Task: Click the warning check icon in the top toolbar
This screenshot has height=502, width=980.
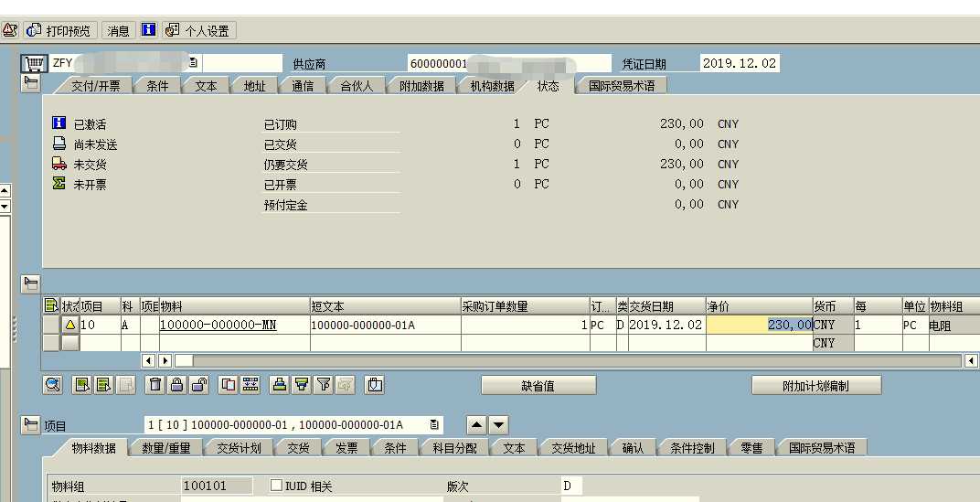Action: pos(9,30)
